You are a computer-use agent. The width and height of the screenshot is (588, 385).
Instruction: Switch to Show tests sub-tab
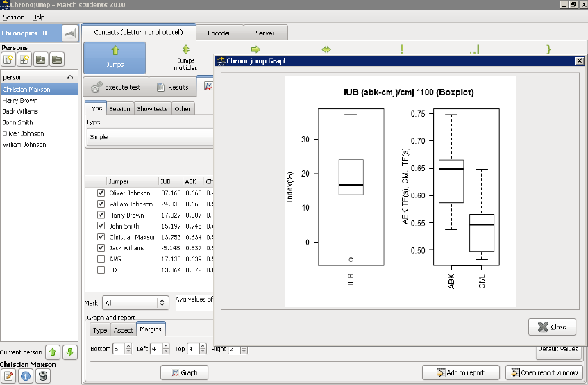[x=152, y=109]
